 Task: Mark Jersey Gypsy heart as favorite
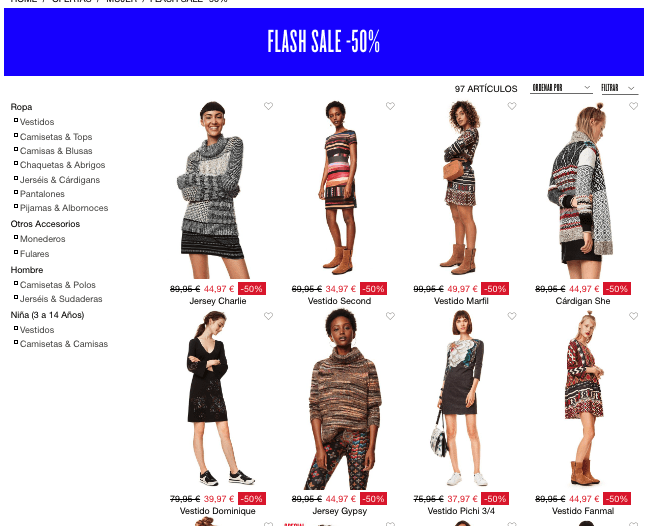click(x=390, y=316)
